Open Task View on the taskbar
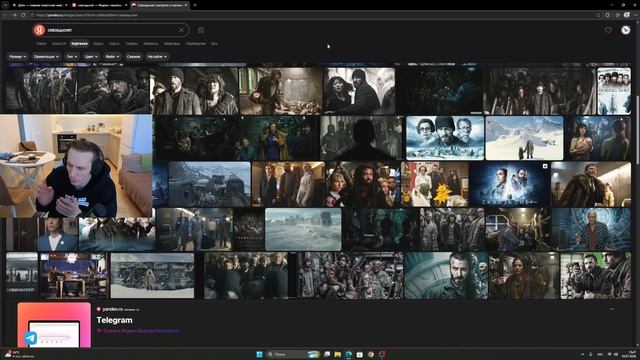This screenshot has height=360, width=640. tap(327, 354)
